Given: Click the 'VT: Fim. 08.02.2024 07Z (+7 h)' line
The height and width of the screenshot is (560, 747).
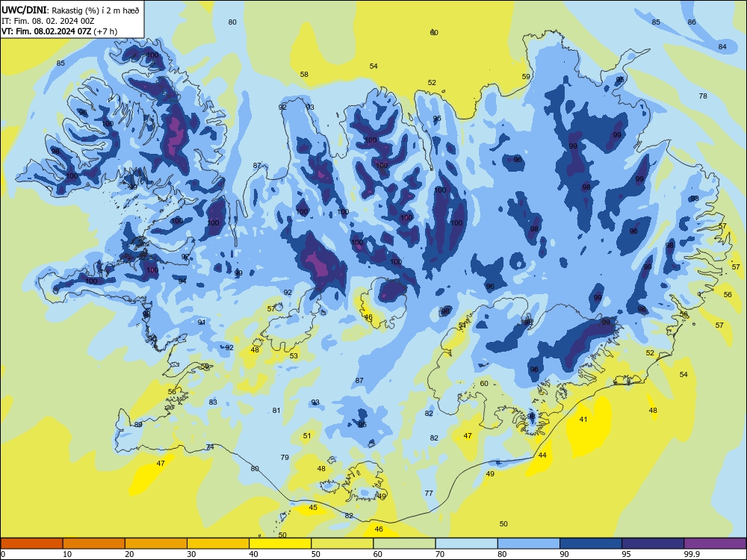Looking at the screenshot, I should tap(60, 31).
